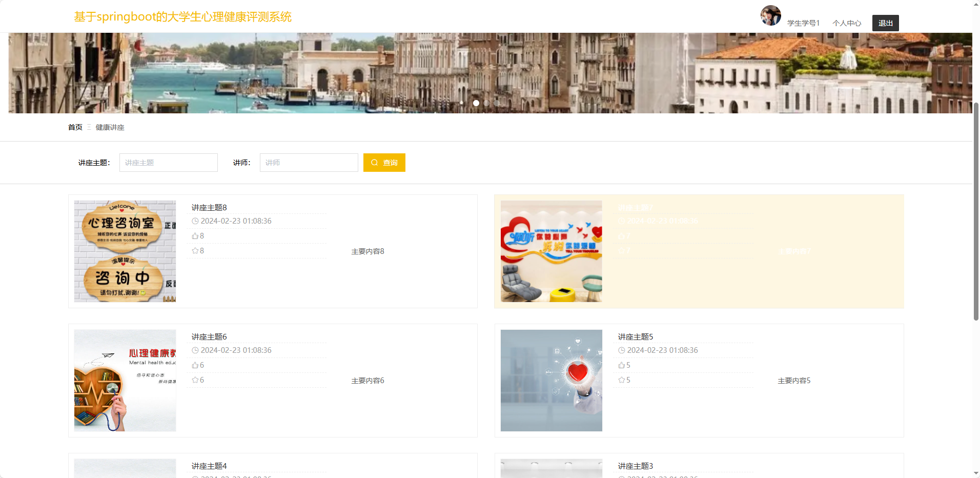Click the user avatar picture
Viewport: 980px width, 478px height.
coord(770,15)
